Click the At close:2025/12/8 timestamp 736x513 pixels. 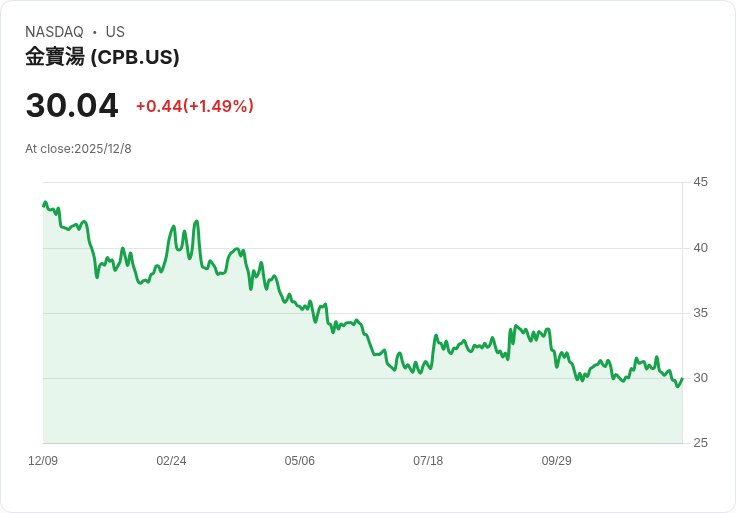click(x=78, y=149)
